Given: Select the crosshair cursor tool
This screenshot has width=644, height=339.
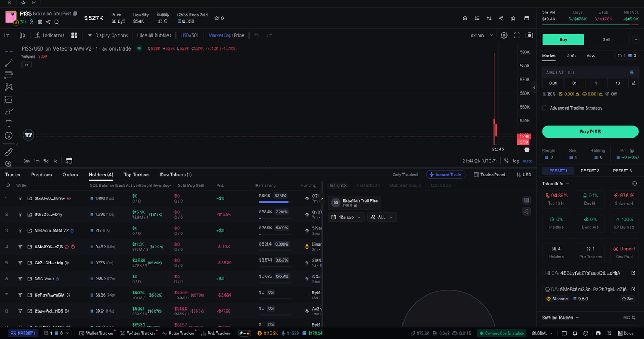Looking at the screenshot, I should click(x=9, y=51).
